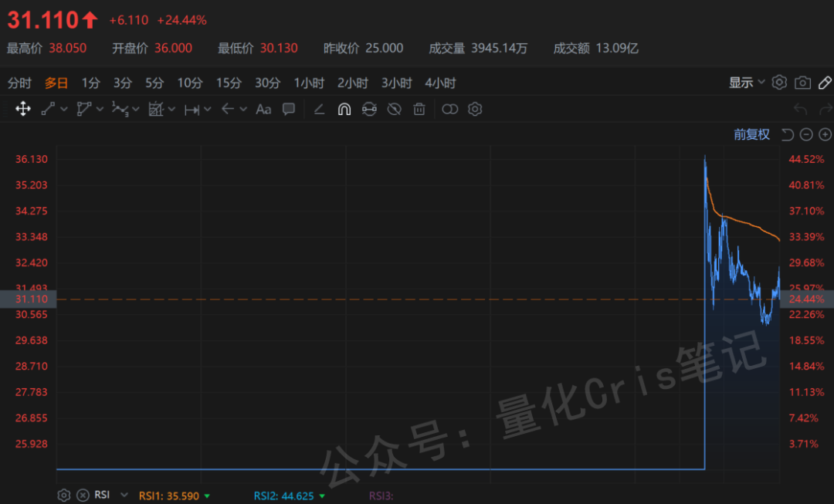The width and height of the screenshot is (834, 504).
Task: Click the 成交额 13.09亿 value
Action: (617, 49)
